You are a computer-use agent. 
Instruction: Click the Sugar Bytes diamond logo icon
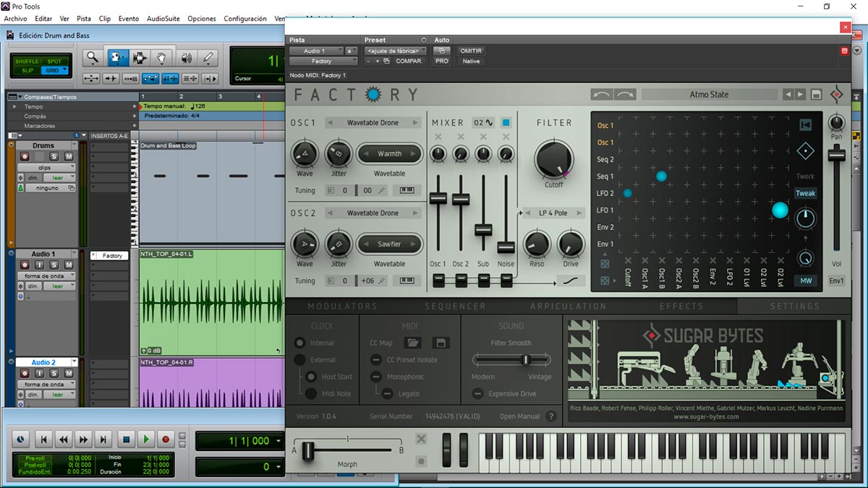coord(837,94)
